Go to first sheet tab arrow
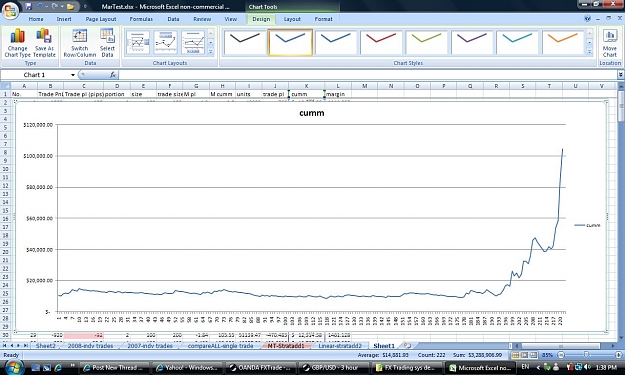This screenshot has width=625, height=375. click(x=5, y=346)
